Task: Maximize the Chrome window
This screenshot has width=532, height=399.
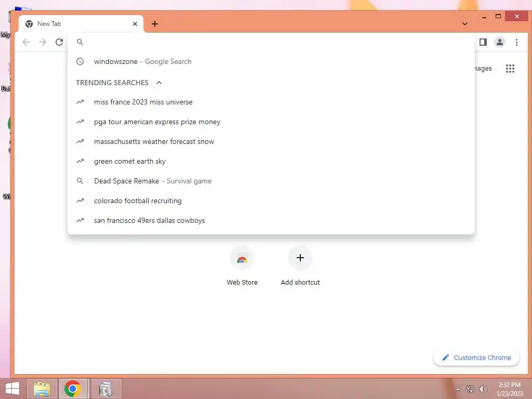Action: point(498,16)
